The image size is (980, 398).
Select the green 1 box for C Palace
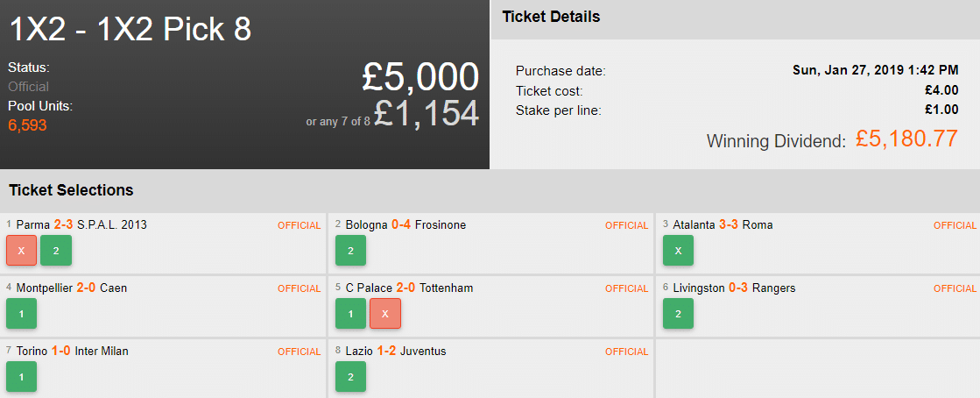(350, 313)
